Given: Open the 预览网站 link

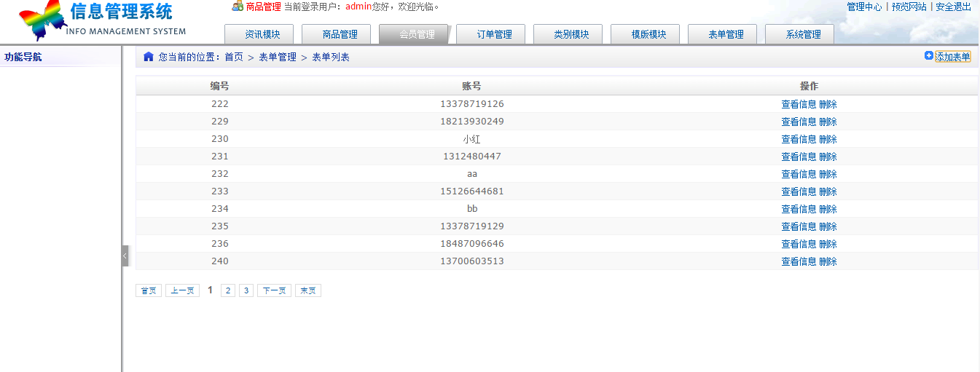Looking at the screenshot, I should [x=909, y=7].
